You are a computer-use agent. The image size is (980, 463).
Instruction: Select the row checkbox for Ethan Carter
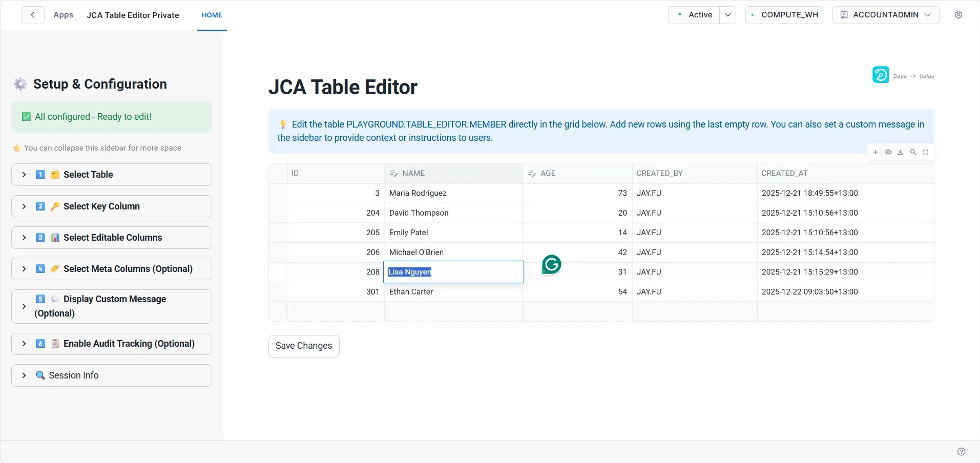coord(278,292)
